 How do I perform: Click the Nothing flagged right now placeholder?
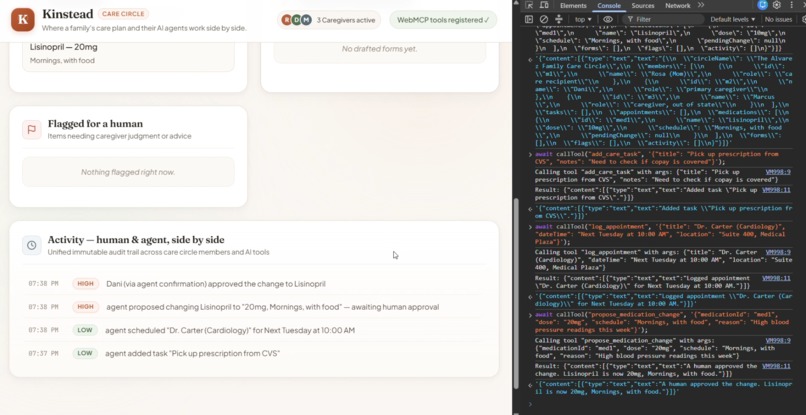[x=128, y=172]
